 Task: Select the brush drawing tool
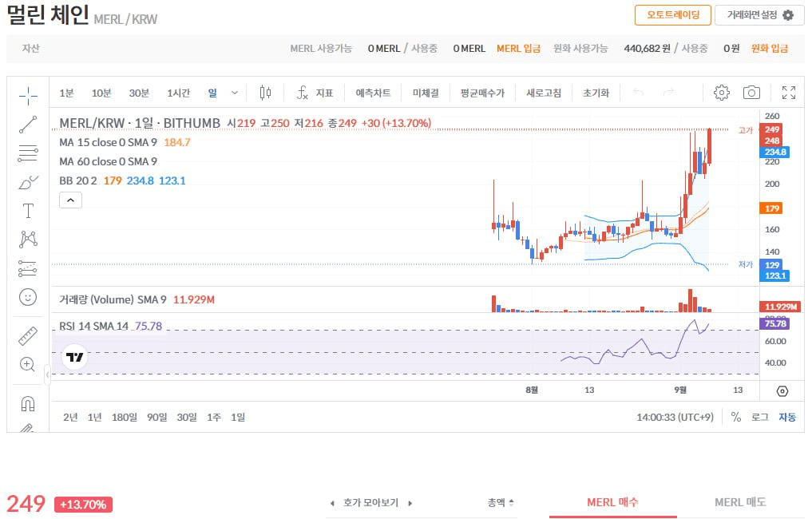(x=28, y=182)
